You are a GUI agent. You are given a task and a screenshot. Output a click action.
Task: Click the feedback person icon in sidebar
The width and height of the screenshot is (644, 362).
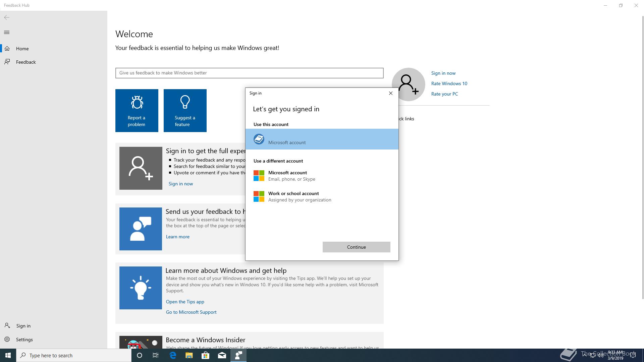click(7, 62)
